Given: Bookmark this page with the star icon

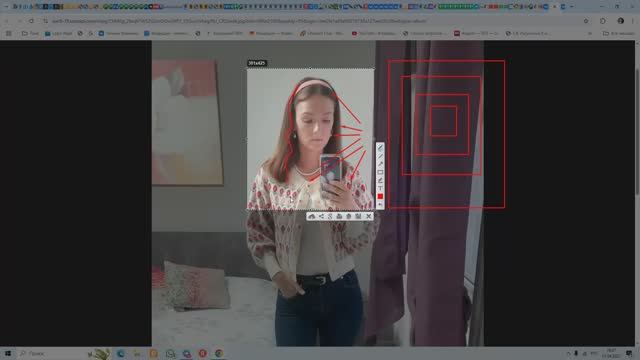Looking at the screenshot, I should (586, 21).
